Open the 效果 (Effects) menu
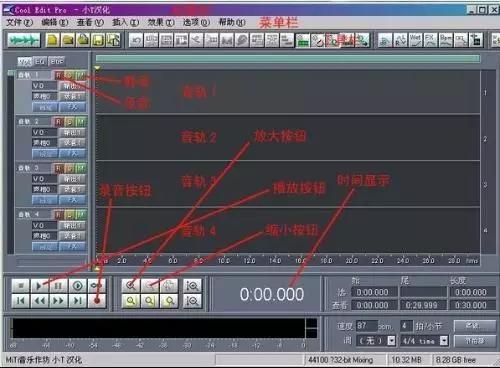The width and height of the screenshot is (500, 368). (161, 22)
